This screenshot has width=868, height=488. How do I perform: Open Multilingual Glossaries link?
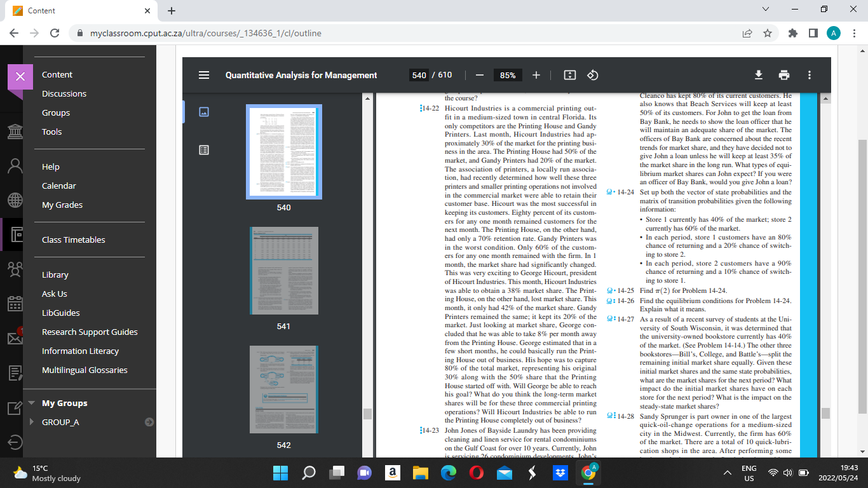85,370
